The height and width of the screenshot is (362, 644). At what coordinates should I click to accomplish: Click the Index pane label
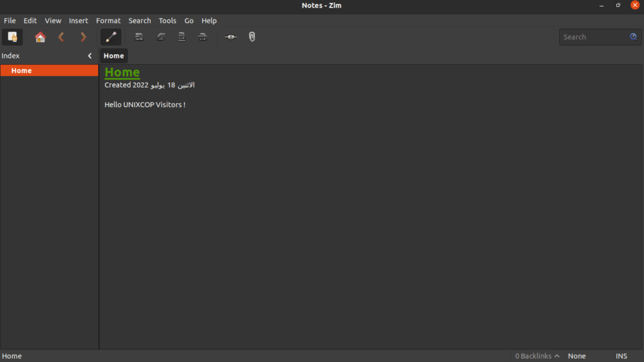click(11, 56)
